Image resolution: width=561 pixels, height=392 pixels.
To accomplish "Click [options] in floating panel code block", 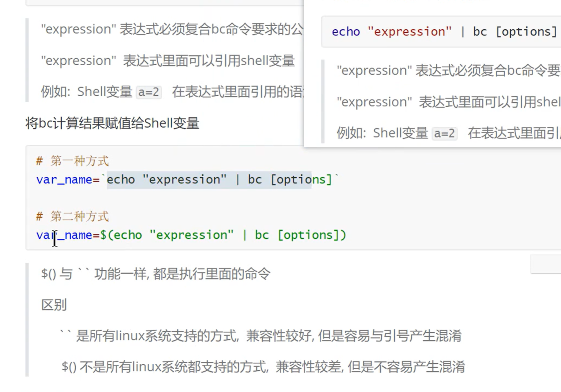I will click(526, 32).
